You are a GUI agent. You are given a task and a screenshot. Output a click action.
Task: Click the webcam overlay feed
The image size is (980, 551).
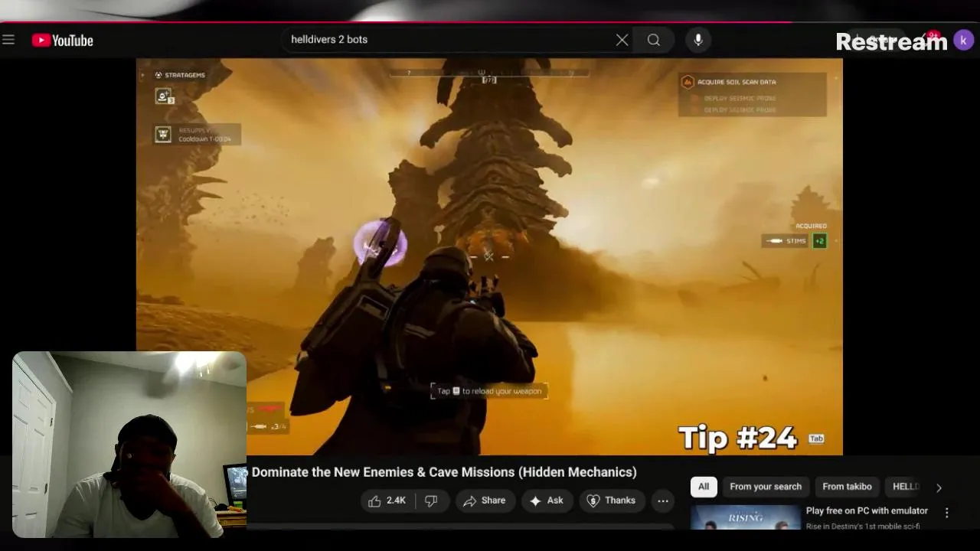pos(129,445)
